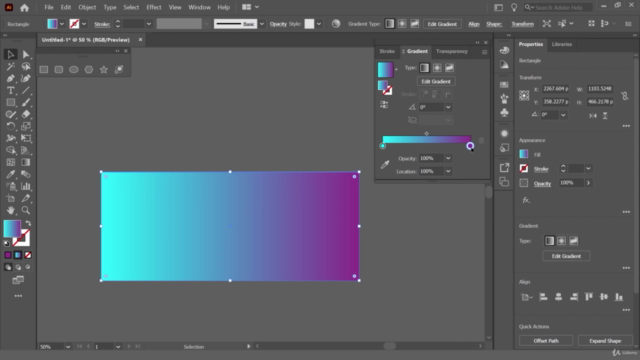Select the cyan gradient stop on slider
Screen dimensions: 640x360
(382, 146)
